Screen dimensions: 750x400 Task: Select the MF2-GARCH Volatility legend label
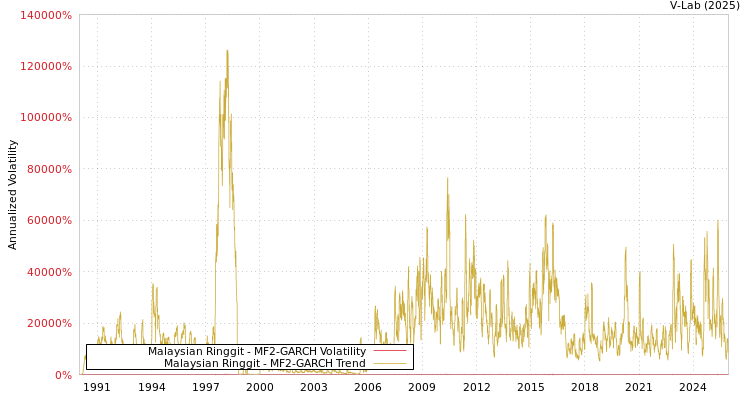[256, 352]
